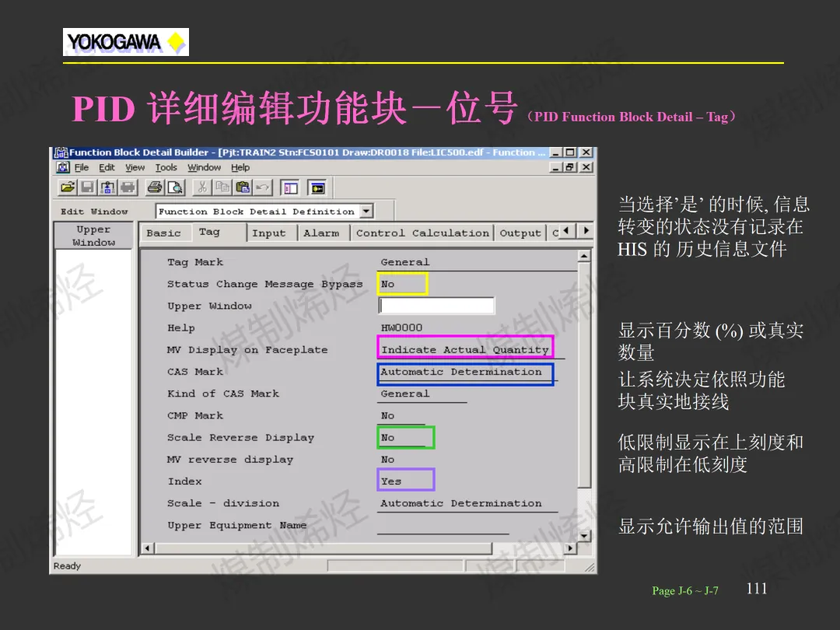
Task: Click the Help HW0000 value
Action: coord(402,328)
